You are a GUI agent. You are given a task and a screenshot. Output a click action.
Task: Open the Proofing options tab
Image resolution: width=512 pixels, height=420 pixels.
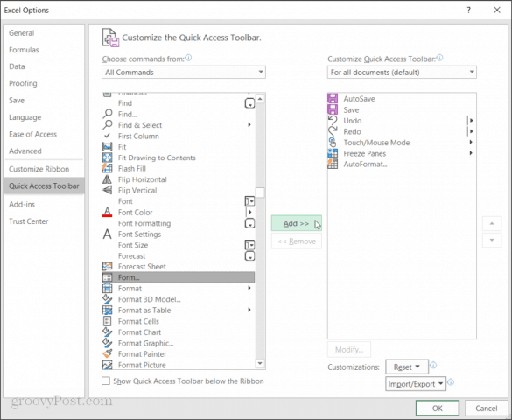click(x=23, y=83)
